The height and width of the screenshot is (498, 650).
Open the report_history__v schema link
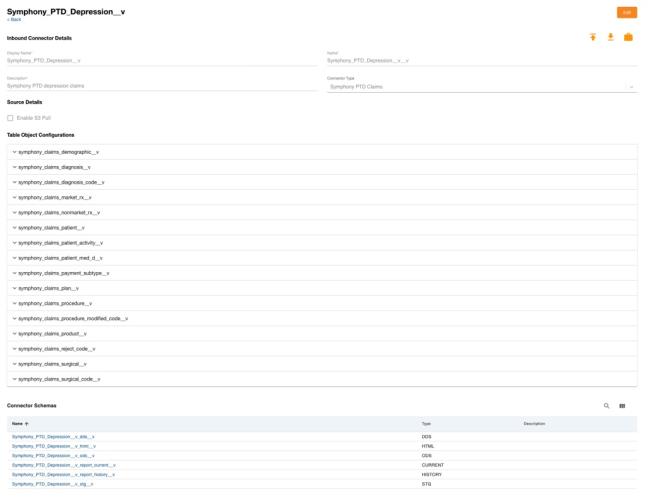click(63, 474)
